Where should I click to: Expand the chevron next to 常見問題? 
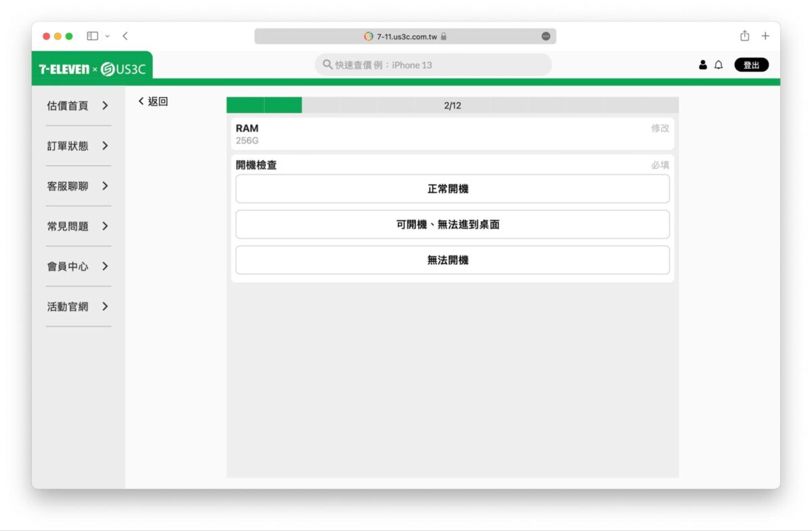click(x=105, y=226)
